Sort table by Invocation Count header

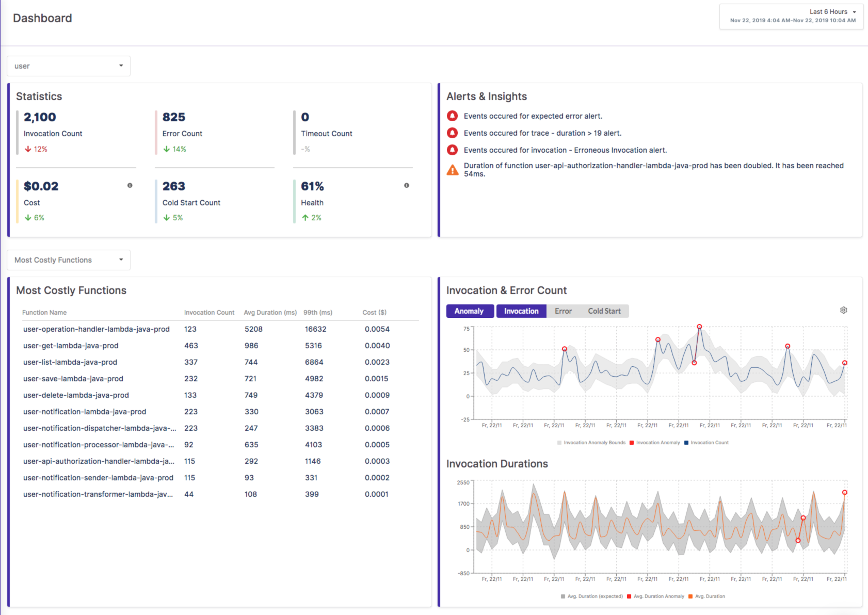tap(209, 313)
